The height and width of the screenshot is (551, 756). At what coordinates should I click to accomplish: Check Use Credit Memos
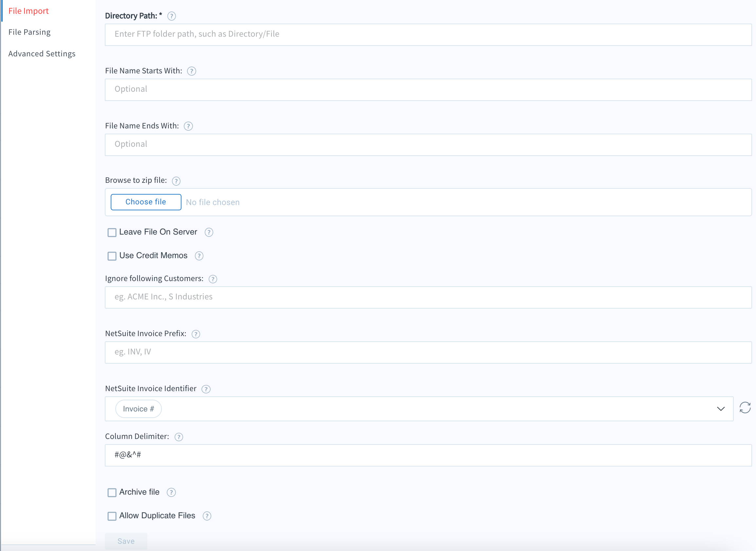point(112,256)
